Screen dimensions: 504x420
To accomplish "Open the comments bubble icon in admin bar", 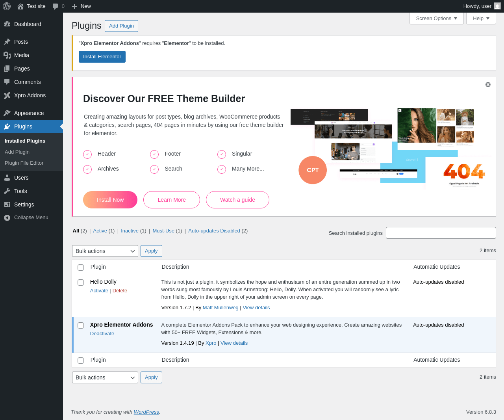I will click(55, 6).
